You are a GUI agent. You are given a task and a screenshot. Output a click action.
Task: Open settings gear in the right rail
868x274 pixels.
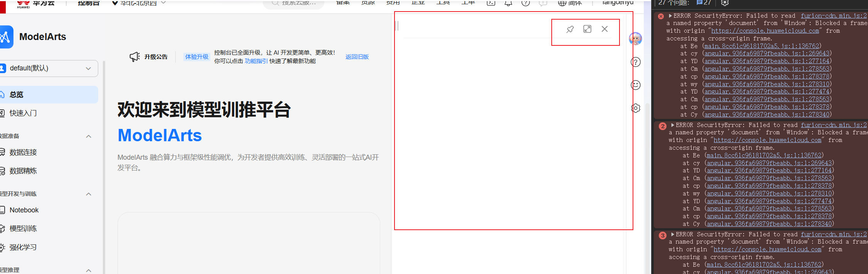[636, 108]
